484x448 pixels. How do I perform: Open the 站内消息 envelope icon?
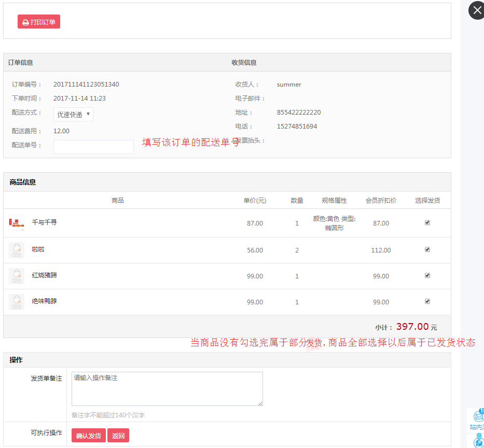pos(478,416)
